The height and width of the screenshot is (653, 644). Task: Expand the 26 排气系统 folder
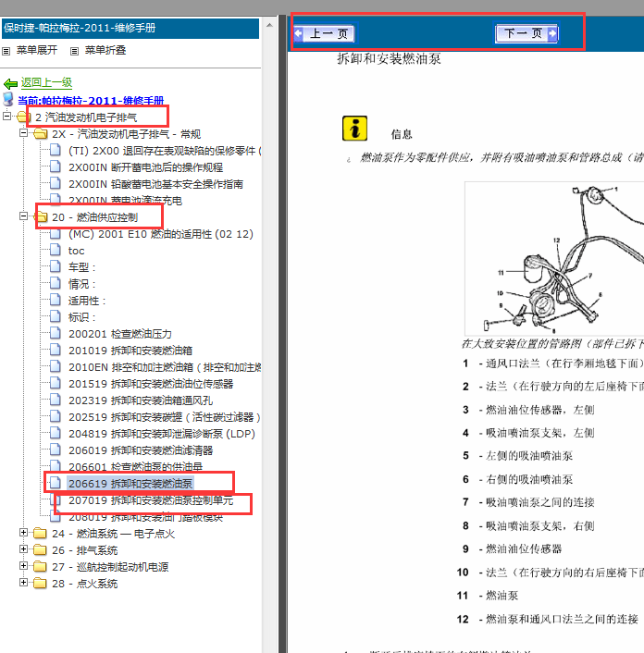[23, 549]
